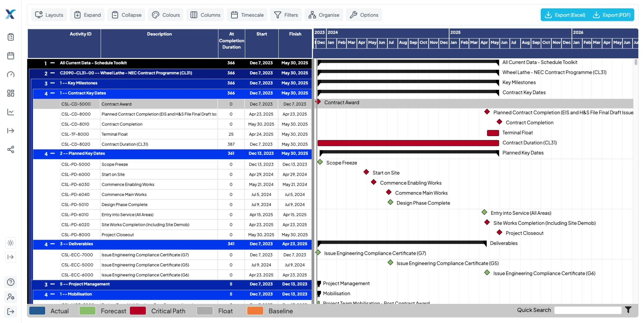
Task: Open the Colours palette tool
Action: click(165, 15)
